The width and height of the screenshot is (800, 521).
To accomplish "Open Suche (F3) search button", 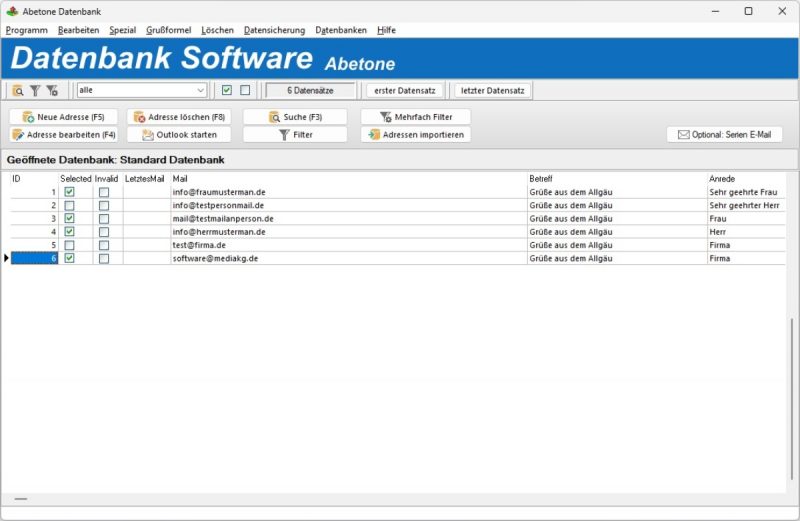I will point(295,117).
